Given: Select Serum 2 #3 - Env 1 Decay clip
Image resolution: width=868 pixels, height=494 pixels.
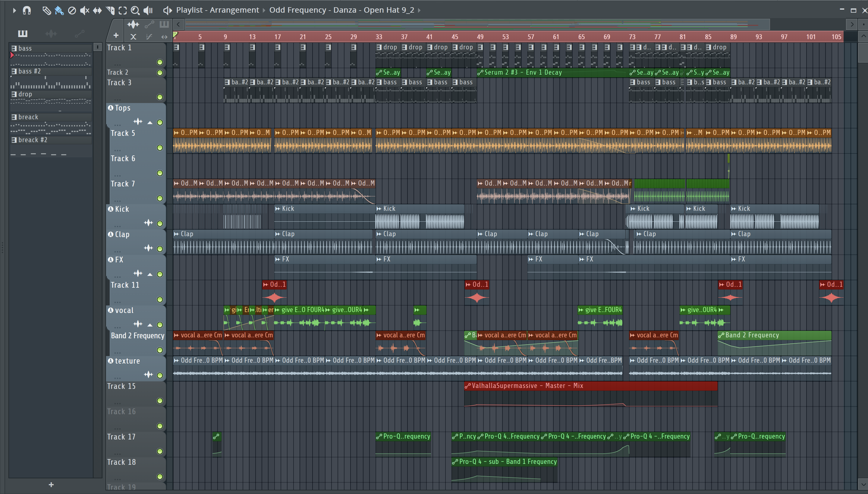Looking at the screenshot, I should [x=553, y=72].
